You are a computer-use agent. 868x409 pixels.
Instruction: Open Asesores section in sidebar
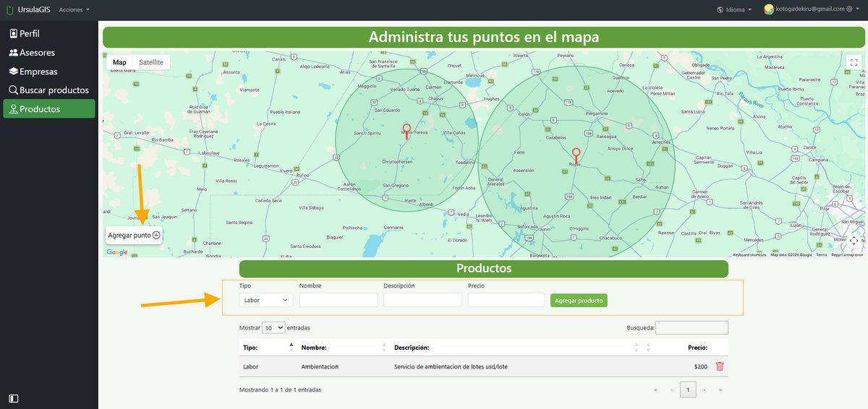[x=49, y=53]
